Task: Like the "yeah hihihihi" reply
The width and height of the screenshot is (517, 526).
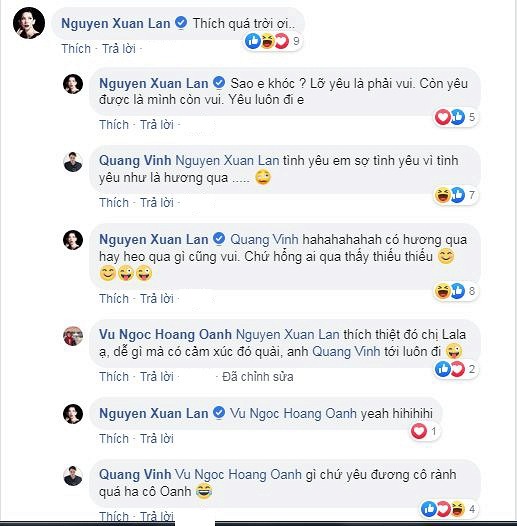Action: pos(114,438)
